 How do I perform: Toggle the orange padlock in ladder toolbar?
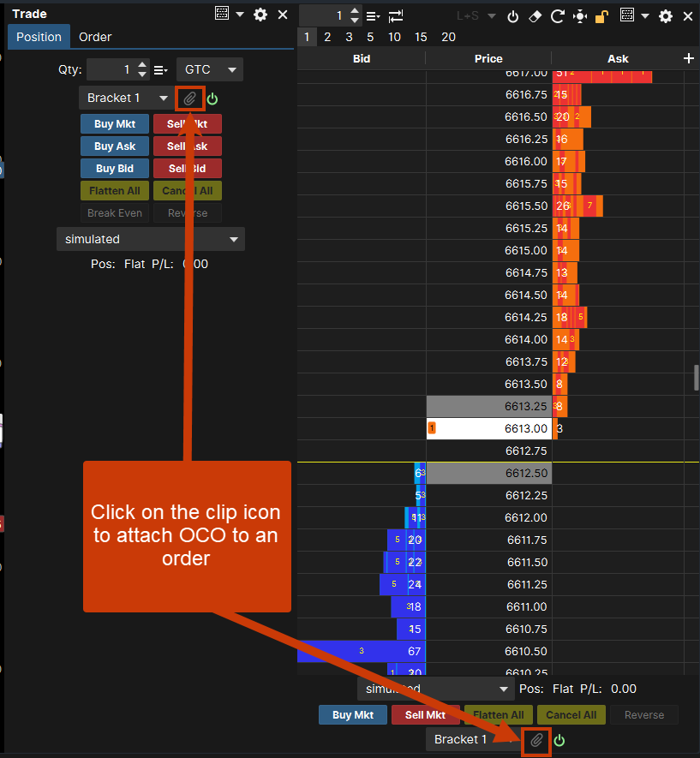pos(602,15)
